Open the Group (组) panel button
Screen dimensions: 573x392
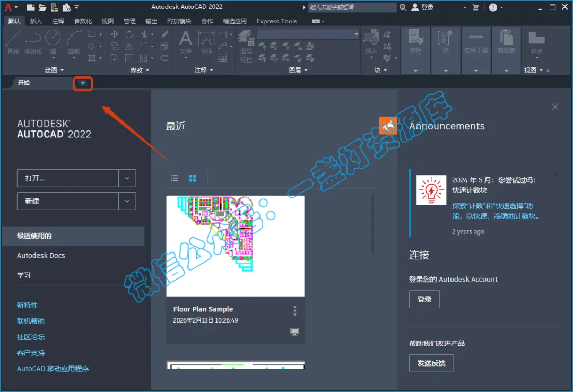(x=446, y=50)
